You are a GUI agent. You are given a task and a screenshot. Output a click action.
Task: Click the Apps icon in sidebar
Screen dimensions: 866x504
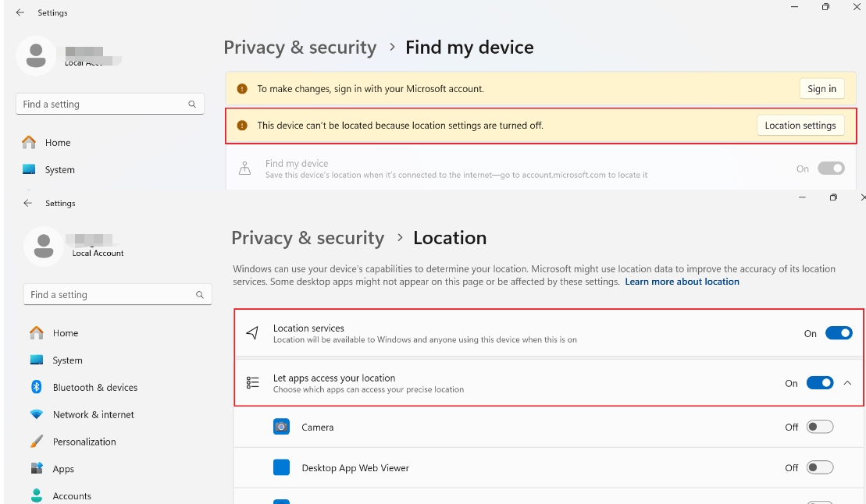(37, 469)
